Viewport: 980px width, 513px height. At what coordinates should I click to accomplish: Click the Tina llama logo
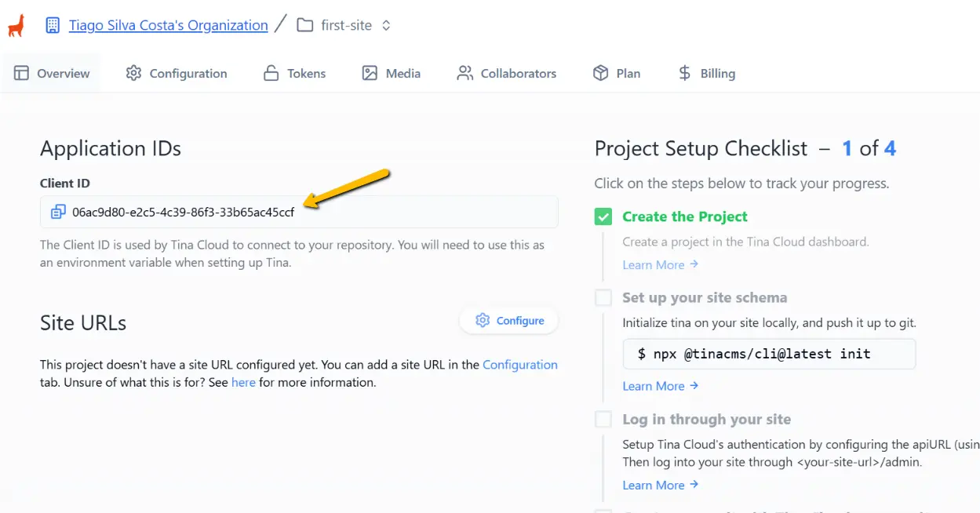click(x=16, y=25)
